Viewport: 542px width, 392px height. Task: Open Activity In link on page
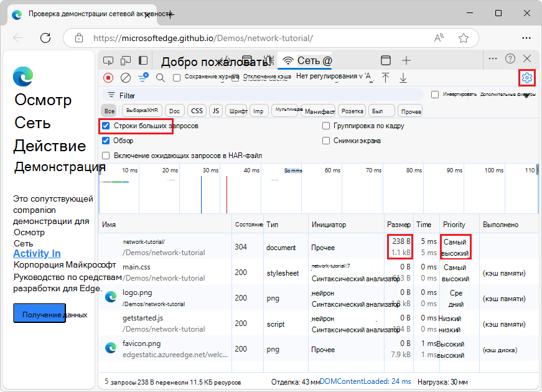pos(37,253)
